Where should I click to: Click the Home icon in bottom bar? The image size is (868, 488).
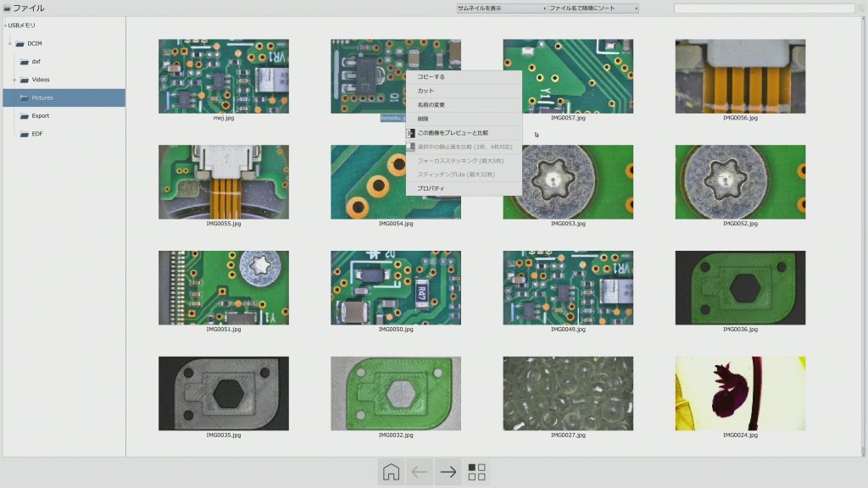pos(391,472)
